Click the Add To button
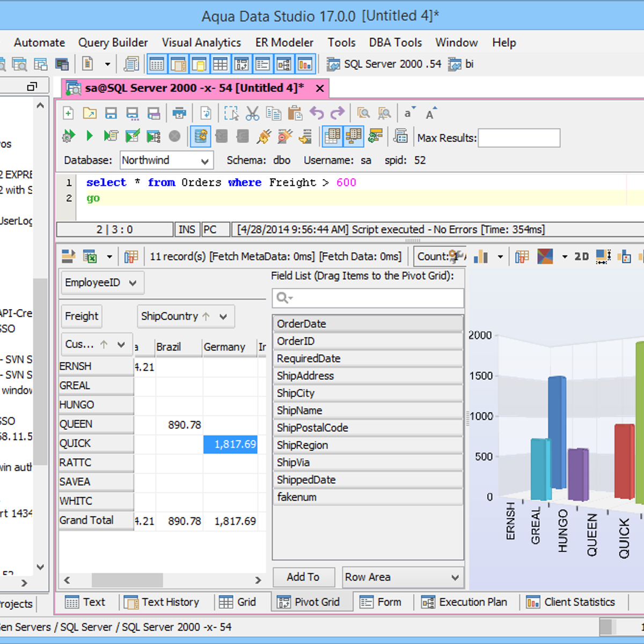Viewport: 644px width, 644px height. coord(303,577)
